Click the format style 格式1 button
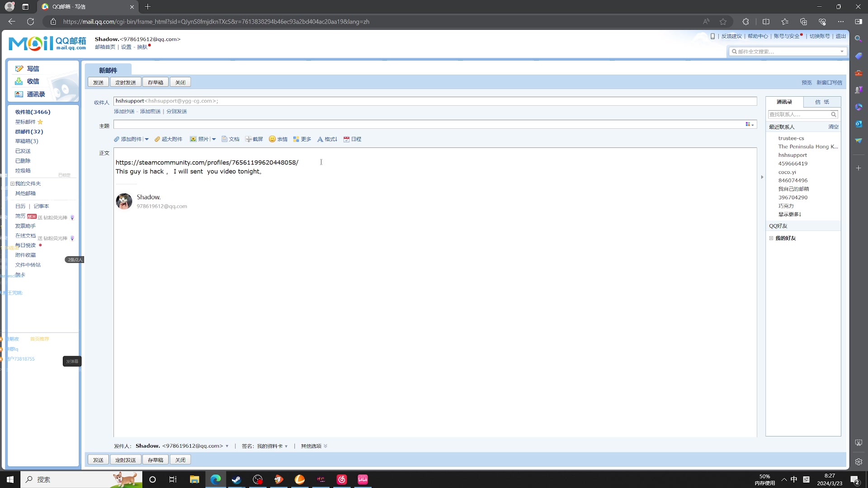This screenshot has width=868, height=488. click(x=327, y=139)
